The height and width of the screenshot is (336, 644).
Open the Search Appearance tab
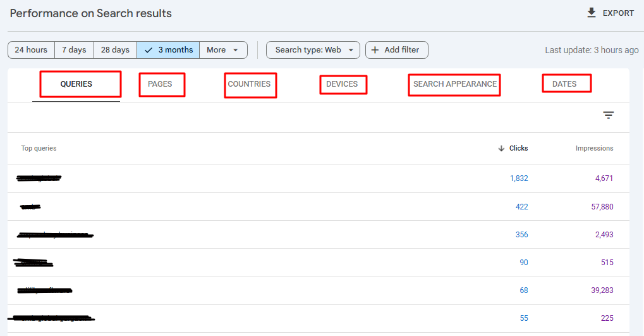point(454,84)
